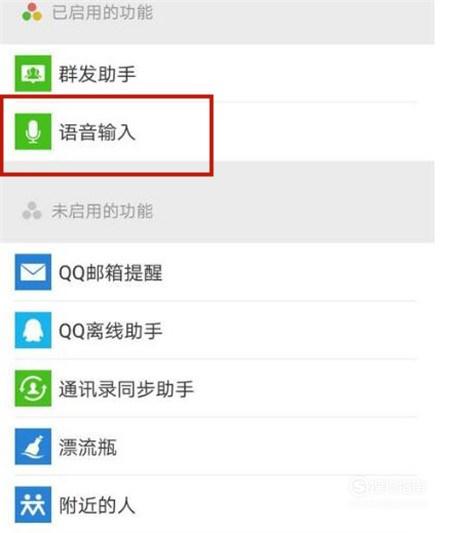The image size is (450, 533).
Task: Click the gray dots icon beside 未启用的功能
Action: [x=32, y=211]
